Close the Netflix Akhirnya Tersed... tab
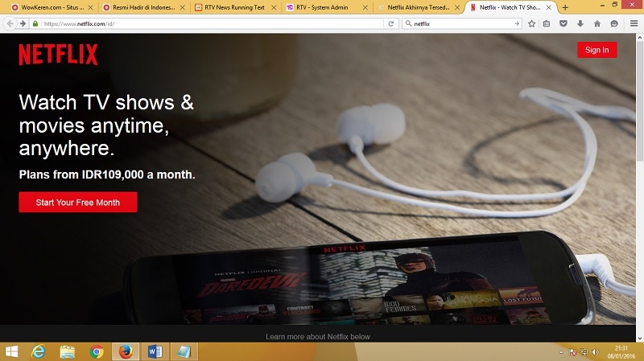644x361 pixels. coord(456,7)
